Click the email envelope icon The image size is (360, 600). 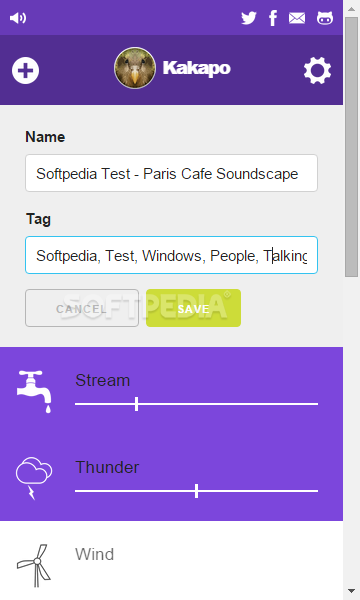click(297, 18)
